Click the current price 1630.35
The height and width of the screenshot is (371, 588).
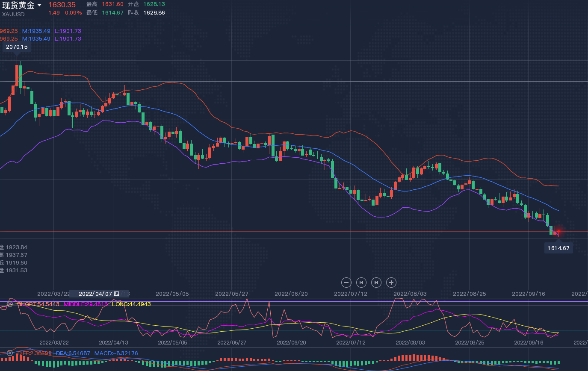pyautogui.click(x=62, y=5)
